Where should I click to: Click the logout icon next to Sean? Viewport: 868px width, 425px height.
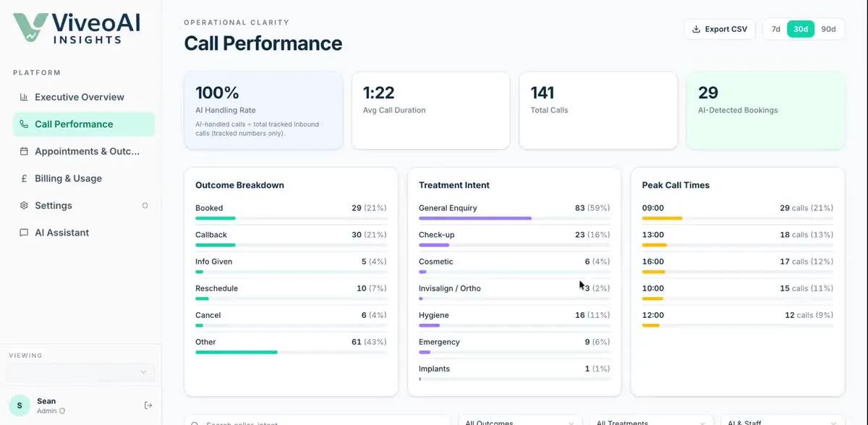click(x=148, y=405)
